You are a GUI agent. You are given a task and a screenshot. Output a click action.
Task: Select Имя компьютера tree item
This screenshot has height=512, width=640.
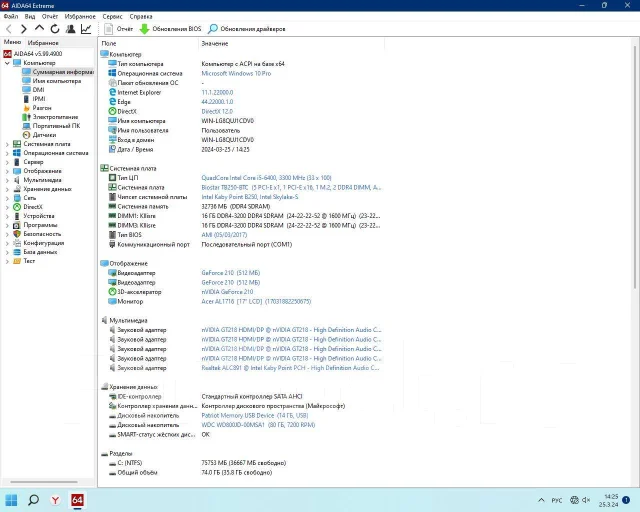(x=52, y=81)
